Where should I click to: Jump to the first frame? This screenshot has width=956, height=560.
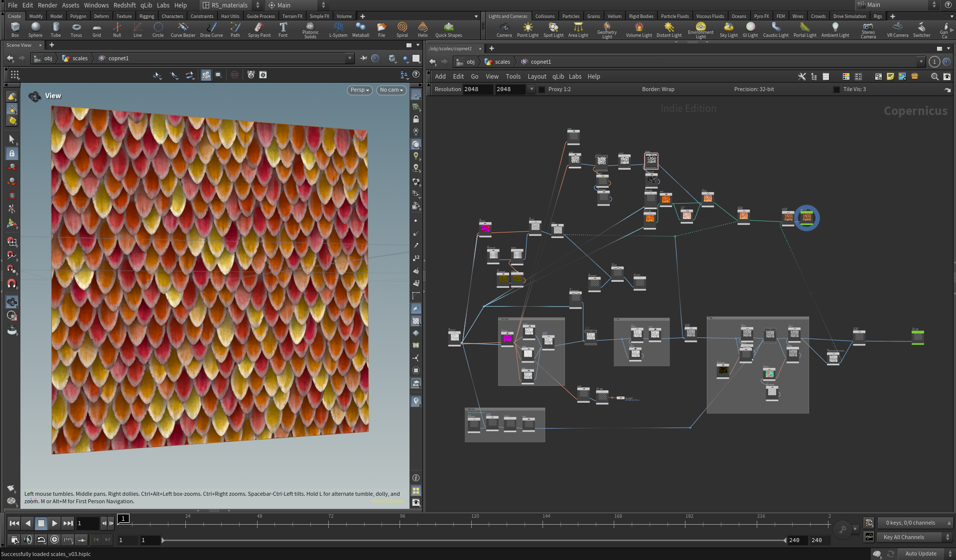tap(14, 523)
